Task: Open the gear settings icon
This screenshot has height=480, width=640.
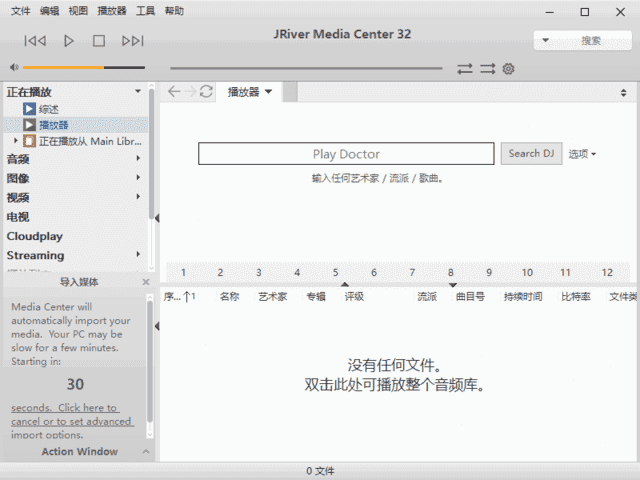Action: (x=508, y=69)
